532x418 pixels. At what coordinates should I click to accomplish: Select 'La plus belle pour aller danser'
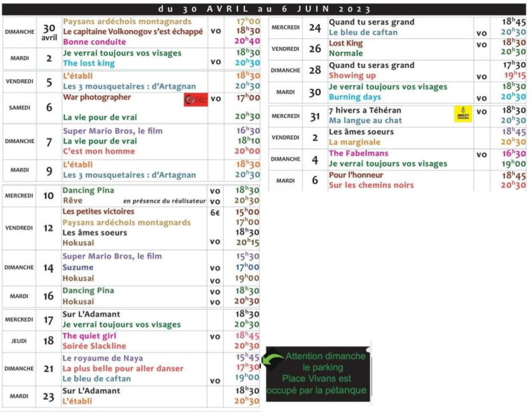coord(123,368)
